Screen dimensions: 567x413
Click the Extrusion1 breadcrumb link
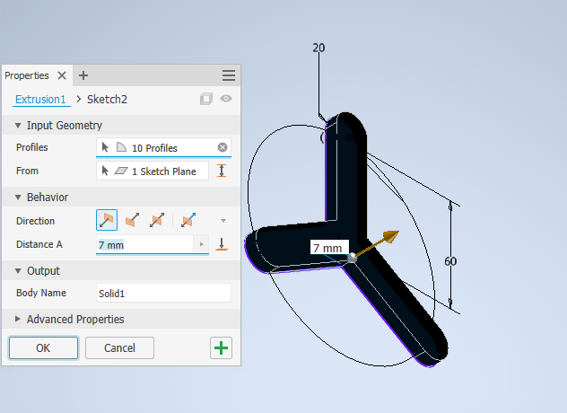coord(41,99)
